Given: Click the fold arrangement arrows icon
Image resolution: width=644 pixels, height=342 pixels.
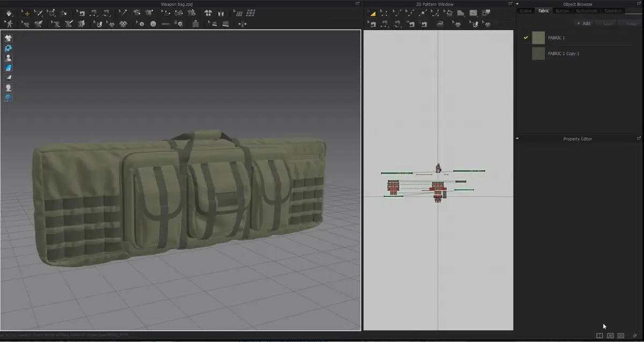Looking at the screenshot, I should (243, 24).
